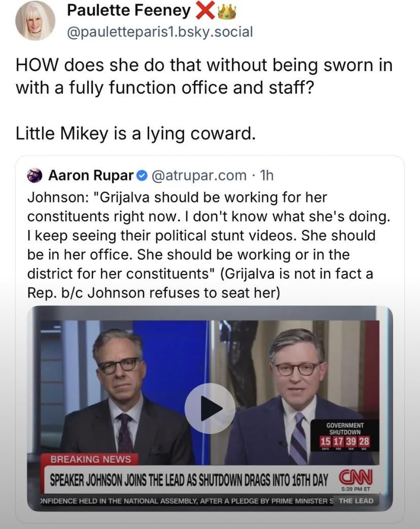Click the CNN logo in the video

(x=356, y=477)
